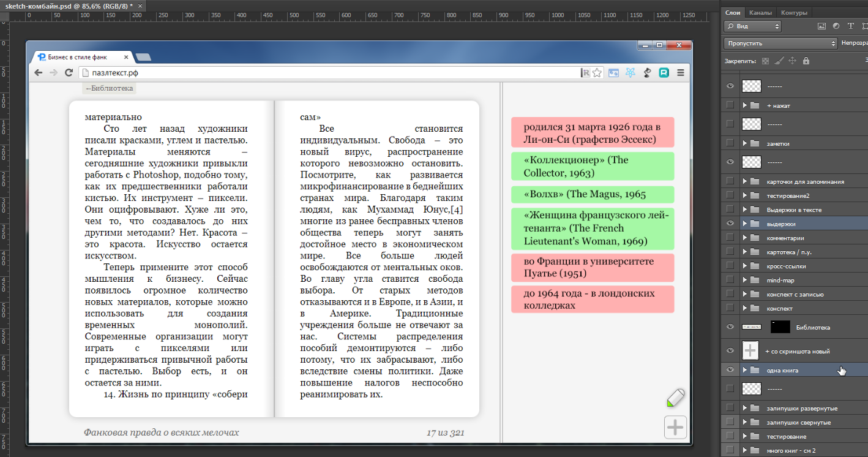
Task: Show the заметки layer group
Action: (730, 143)
